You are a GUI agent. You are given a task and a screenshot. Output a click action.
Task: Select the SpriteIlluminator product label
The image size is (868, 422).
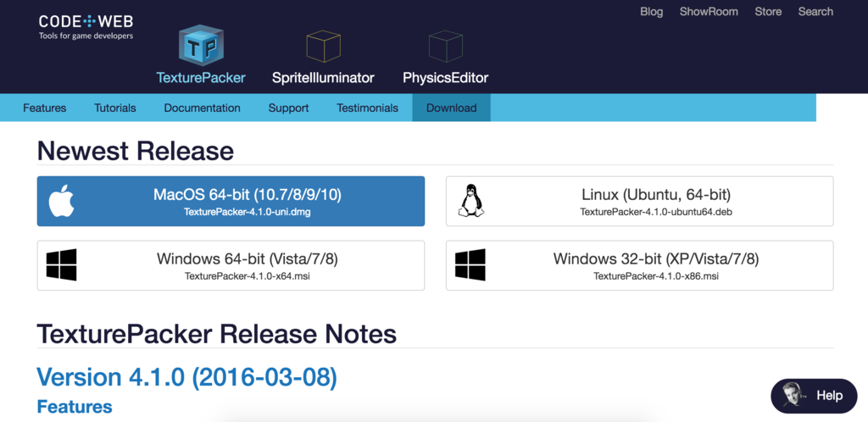point(323,77)
